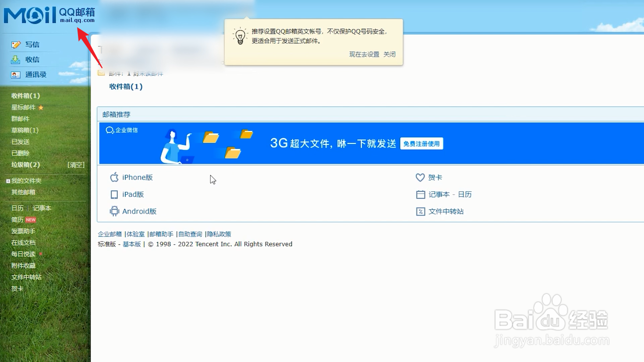Open 收信 to check mail
The height and width of the screenshot is (362, 644).
32,60
